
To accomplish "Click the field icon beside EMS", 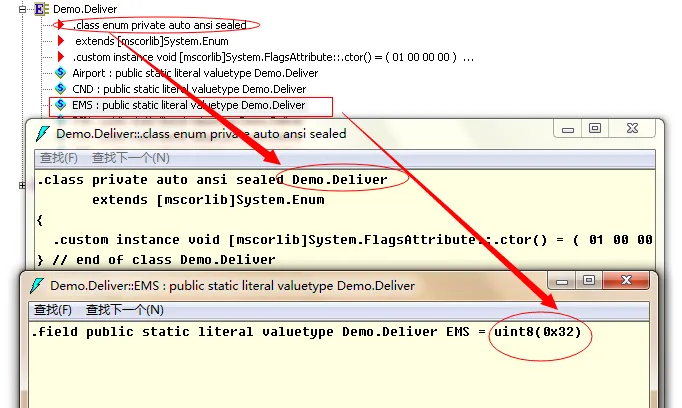I will click(60, 105).
